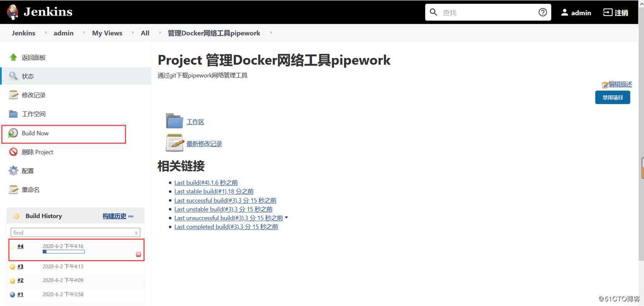Viewport: 644px width, 306px height.
Task: Open Last stable build(#1) link
Action: (x=214, y=191)
